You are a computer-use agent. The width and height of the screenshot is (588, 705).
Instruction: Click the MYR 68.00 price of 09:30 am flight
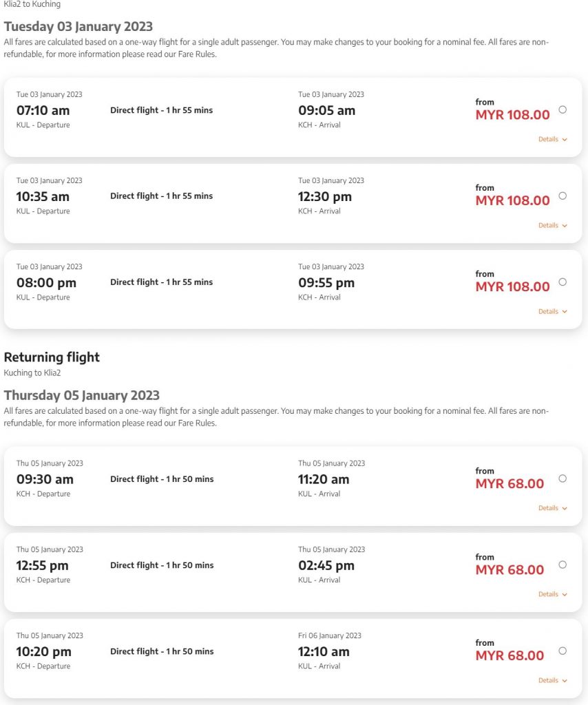point(510,484)
